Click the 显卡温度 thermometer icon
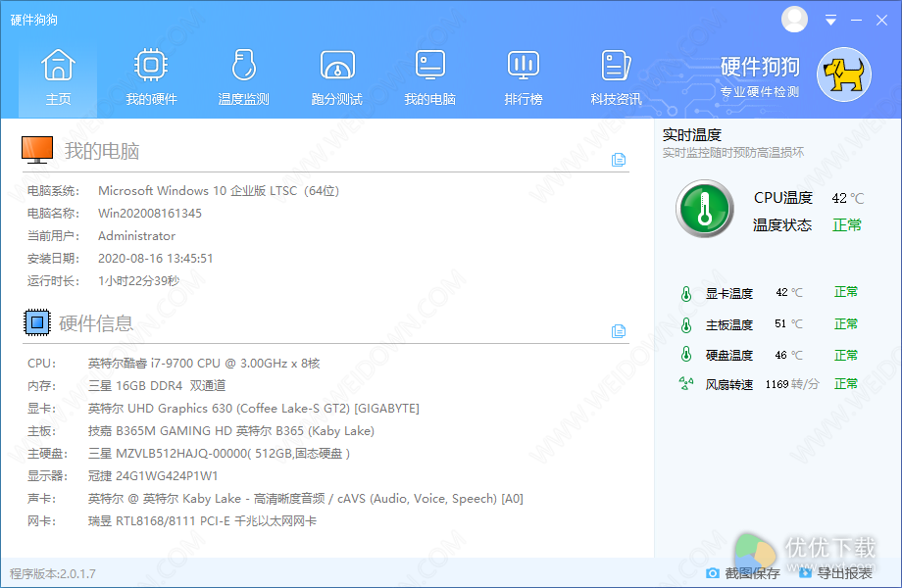 coord(686,294)
